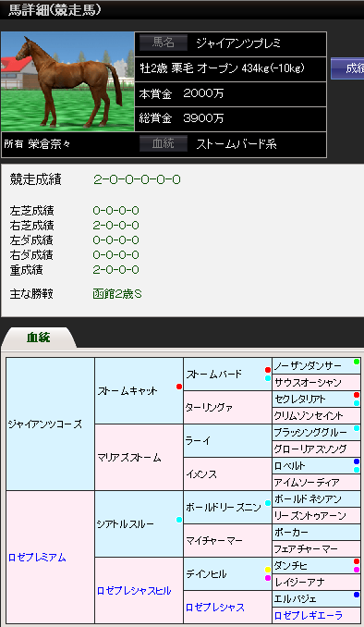The width and height of the screenshot is (364, 627).
Task: Click the 右芝成績 value 2-0-0-0
Action: click(x=115, y=225)
